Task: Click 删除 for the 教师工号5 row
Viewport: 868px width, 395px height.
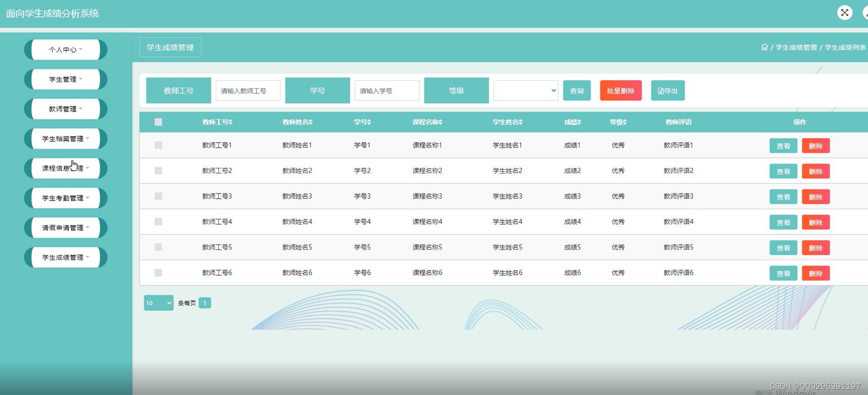Action: tap(816, 248)
